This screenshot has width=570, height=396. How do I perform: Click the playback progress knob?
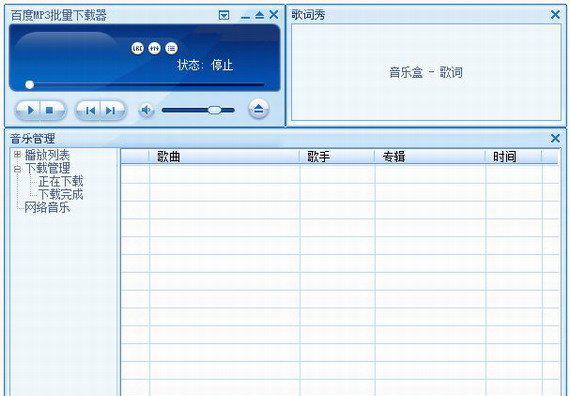coord(29,85)
